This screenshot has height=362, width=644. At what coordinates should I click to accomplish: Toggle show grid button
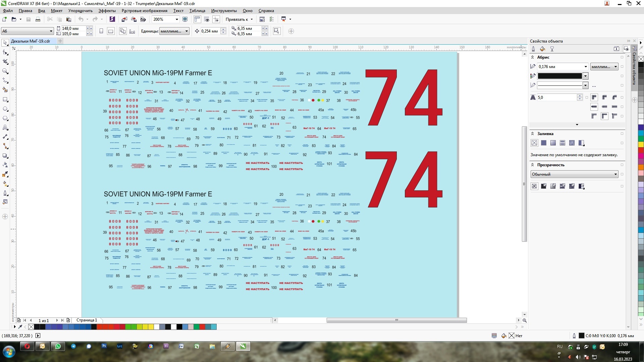coord(207,19)
